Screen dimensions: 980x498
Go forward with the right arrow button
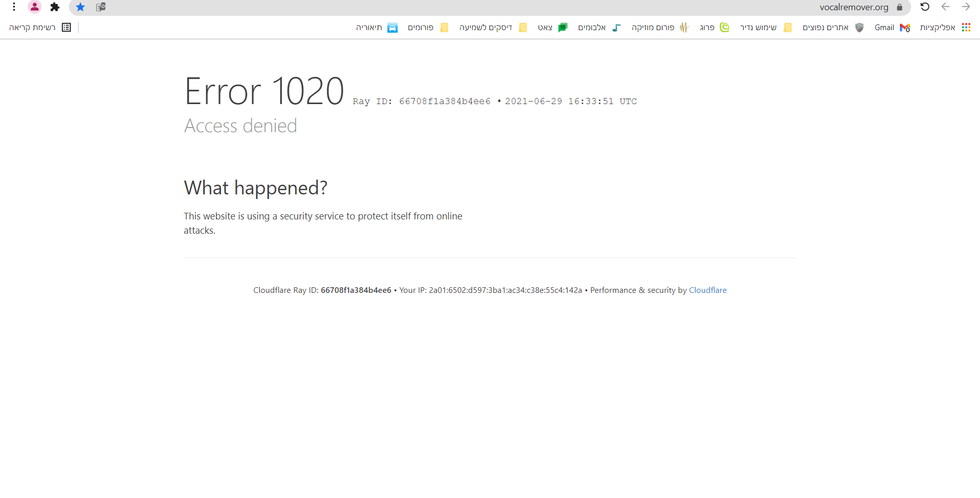966,7
